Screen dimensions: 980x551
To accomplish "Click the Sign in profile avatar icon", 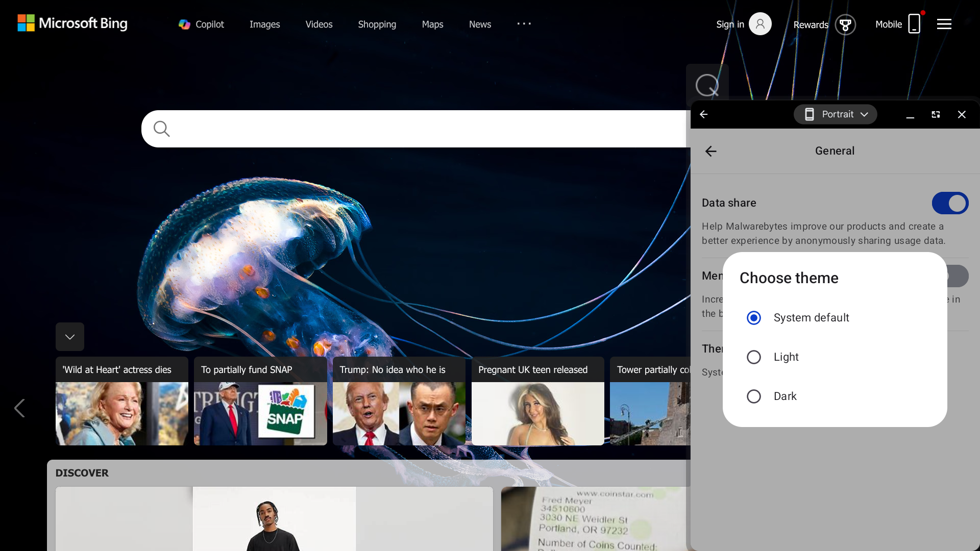I will [760, 24].
